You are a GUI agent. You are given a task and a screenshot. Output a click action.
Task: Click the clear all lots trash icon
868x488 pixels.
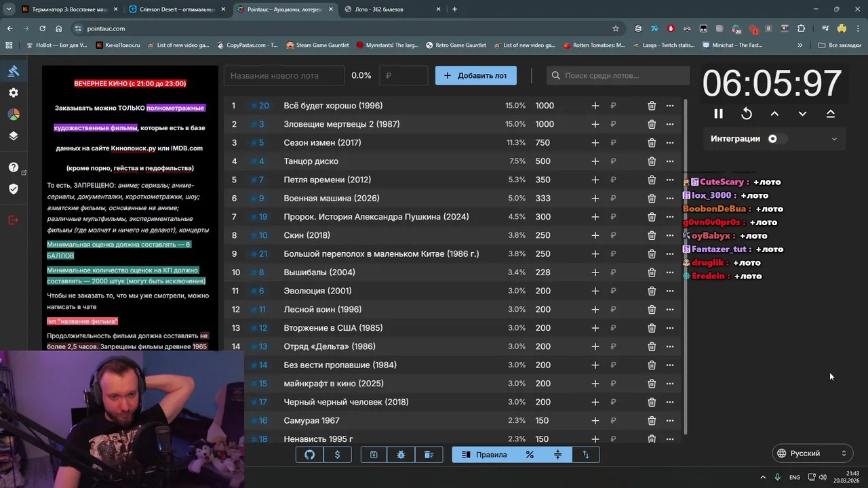pos(429,455)
